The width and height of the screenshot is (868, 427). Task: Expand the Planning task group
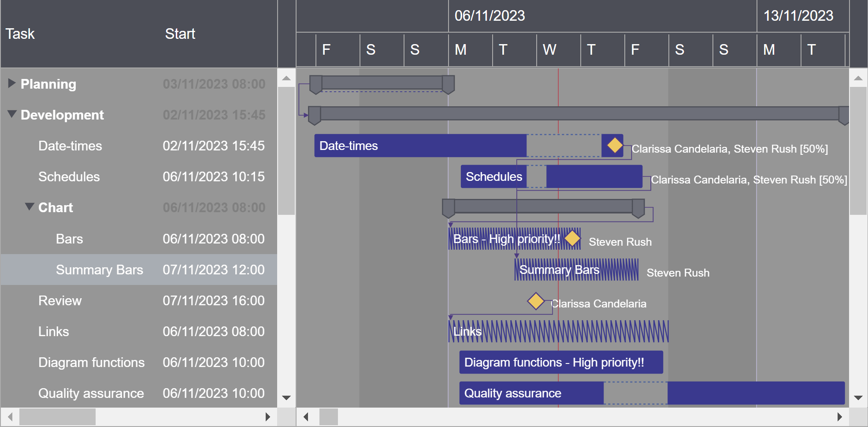coord(11,84)
